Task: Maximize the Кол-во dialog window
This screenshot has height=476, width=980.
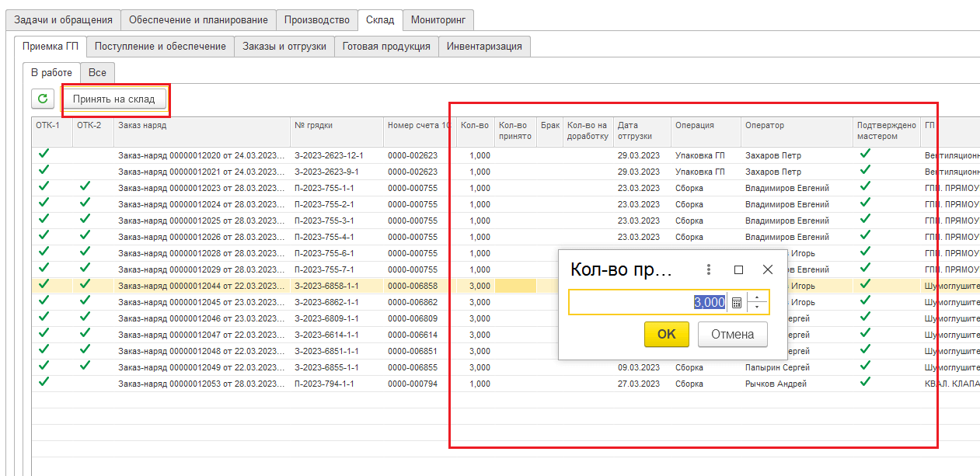Action: tap(738, 269)
